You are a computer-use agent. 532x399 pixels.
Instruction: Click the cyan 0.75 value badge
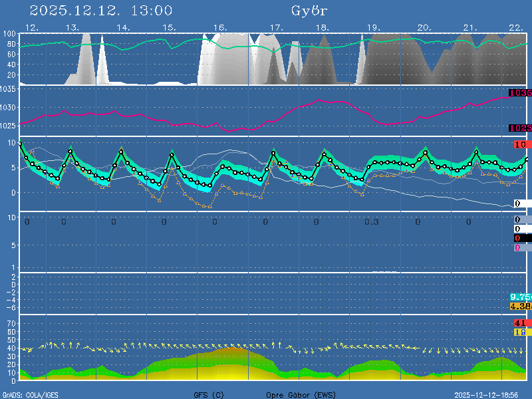click(x=520, y=297)
